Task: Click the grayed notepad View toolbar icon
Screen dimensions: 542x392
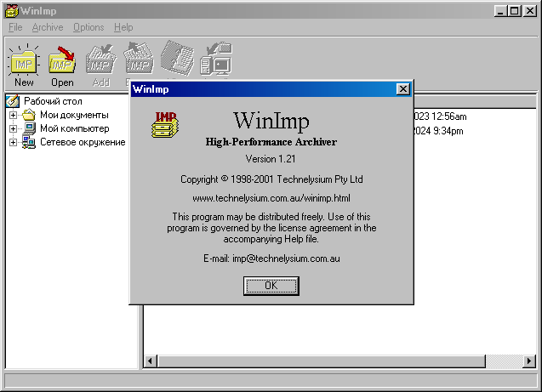Action: click(x=177, y=58)
